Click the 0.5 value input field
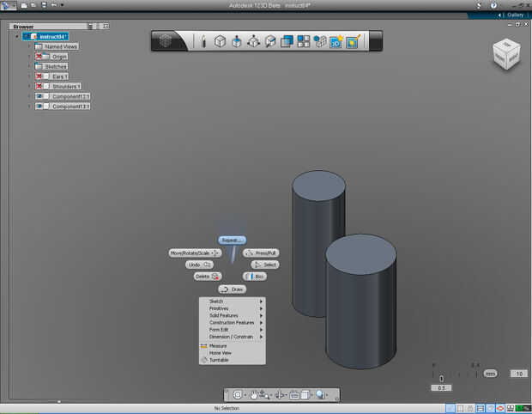This screenshot has width=532, height=414. pyautogui.click(x=441, y=388)
